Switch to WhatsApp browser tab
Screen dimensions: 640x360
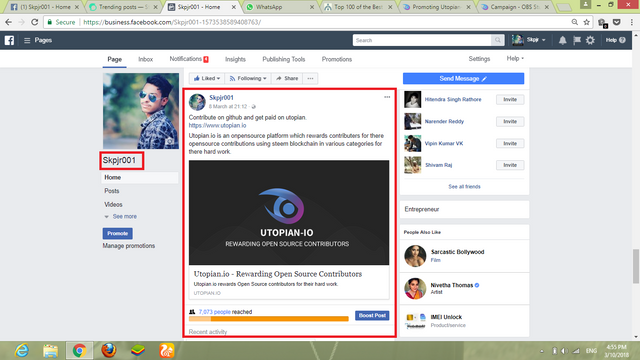[x=281, y=7]
